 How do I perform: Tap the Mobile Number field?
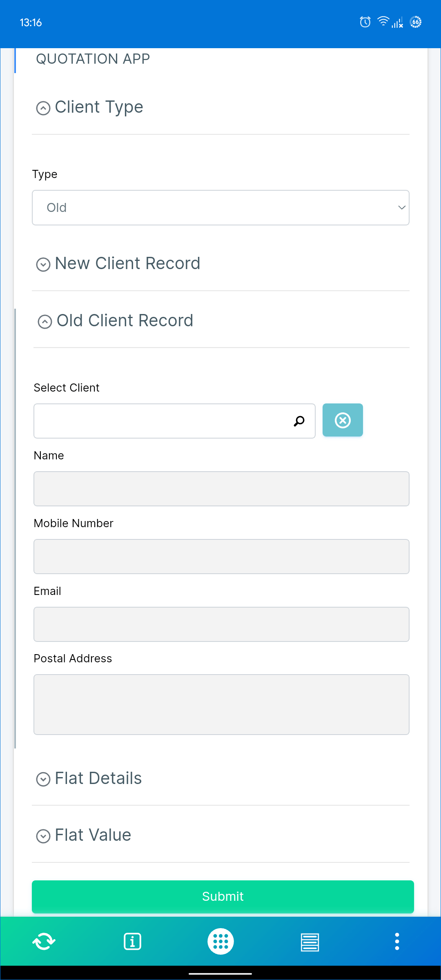(x=221, y=557)
